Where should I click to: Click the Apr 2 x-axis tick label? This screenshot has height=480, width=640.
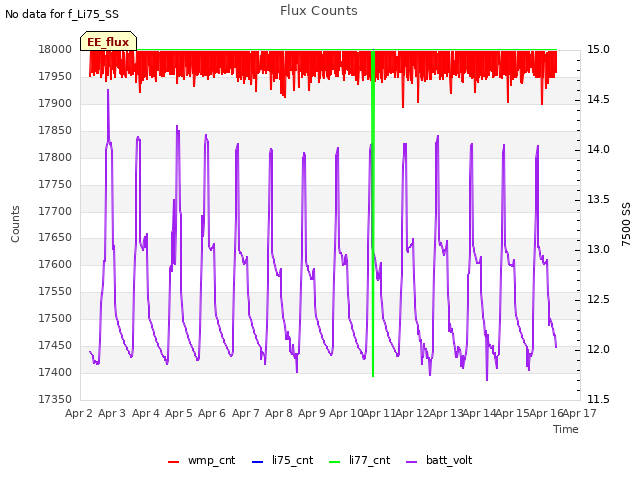tap(78, 413)
